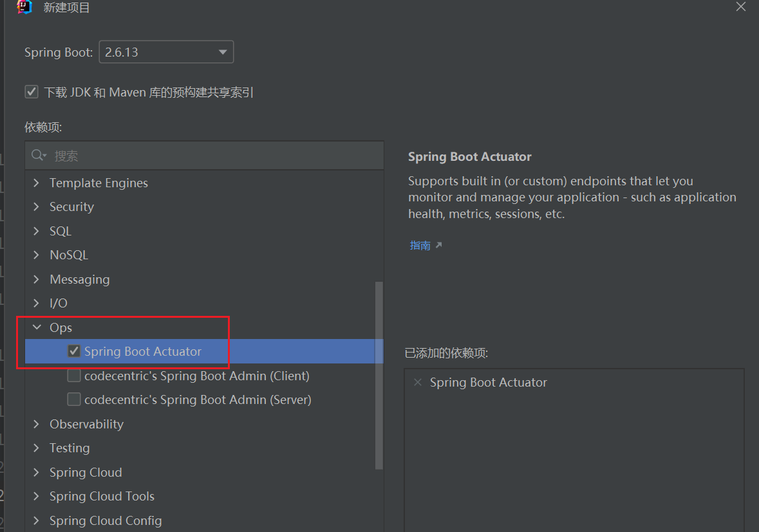Expand the Spring Cloud Config category
The height and width of the screenshot is (532, 759).
click(x=36, y=520)
